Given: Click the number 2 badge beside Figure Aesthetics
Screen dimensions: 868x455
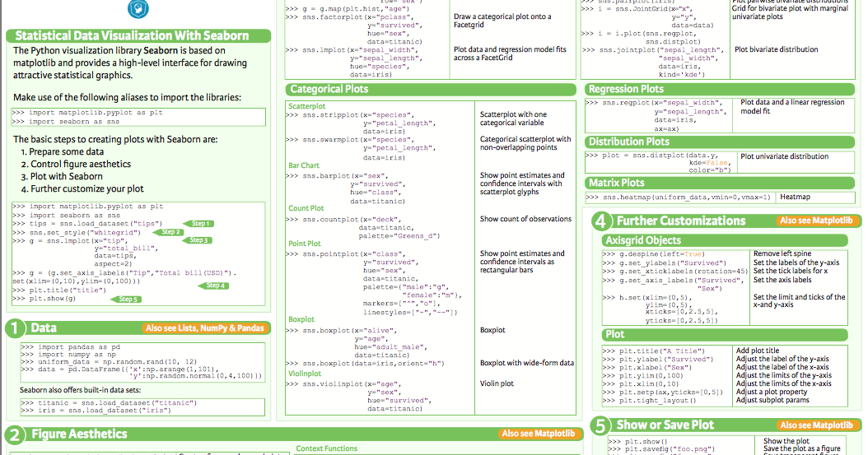Looking at the screenshot, I should tap(15, 435).
